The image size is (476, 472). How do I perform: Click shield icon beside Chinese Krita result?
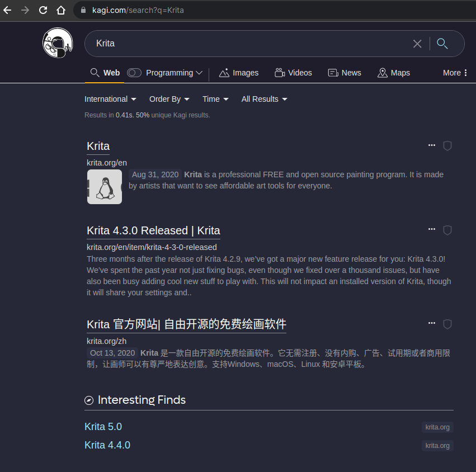tap(447, 324)
